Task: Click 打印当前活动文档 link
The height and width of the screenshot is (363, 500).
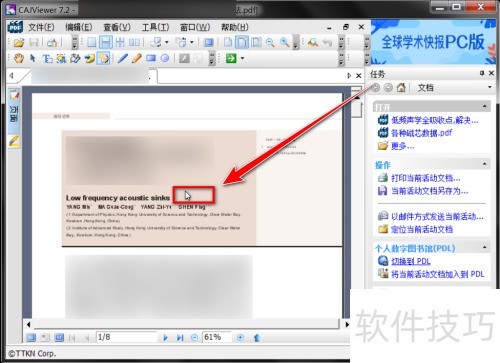Action: [x=426, y=178]
